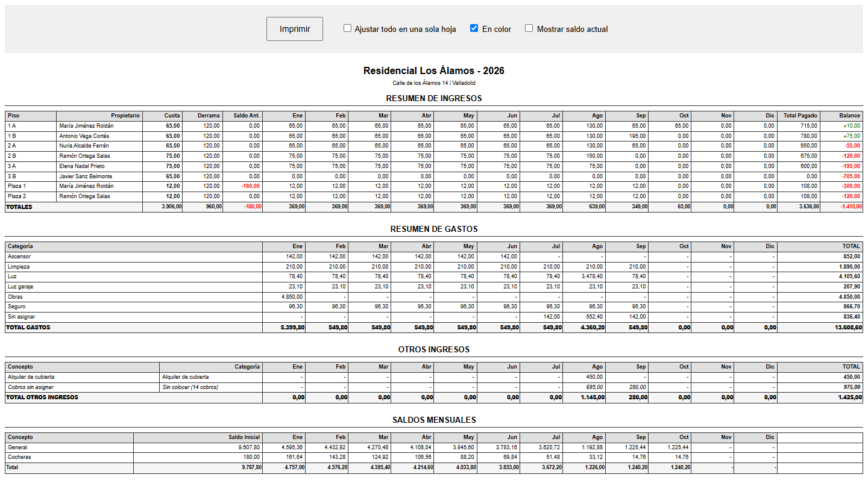Click the 3.636,00 total pagado value
Viewport: 868px width, 486px height.
pos(808,207)
